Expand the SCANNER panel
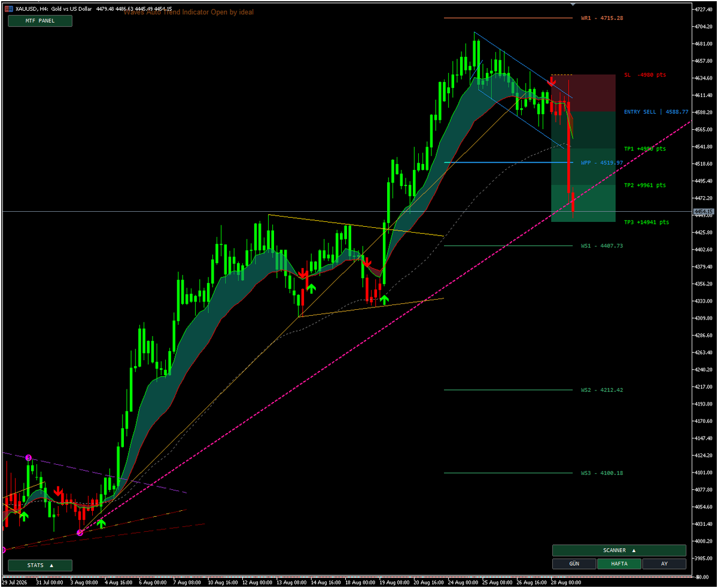 [619, 550]
